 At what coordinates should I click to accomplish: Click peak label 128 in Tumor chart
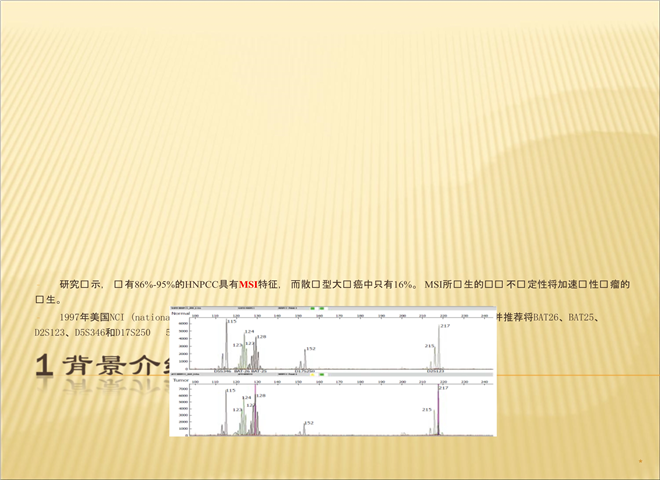coord(259,396)
